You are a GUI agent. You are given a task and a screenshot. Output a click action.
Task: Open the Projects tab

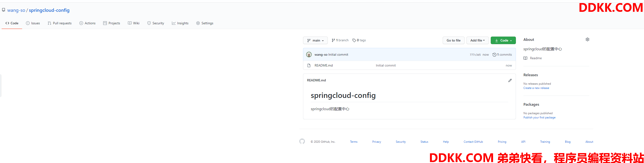pyautogui.click(x=112, y=23)
